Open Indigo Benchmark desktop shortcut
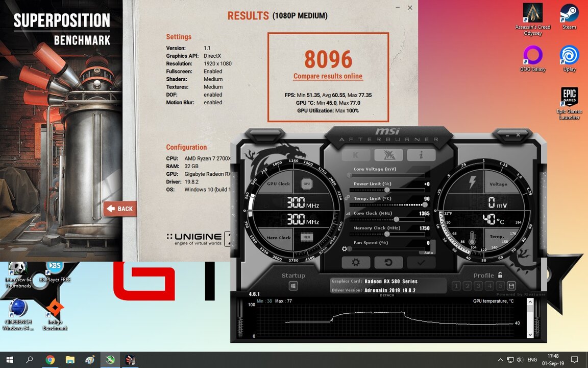 coord(55,315)
